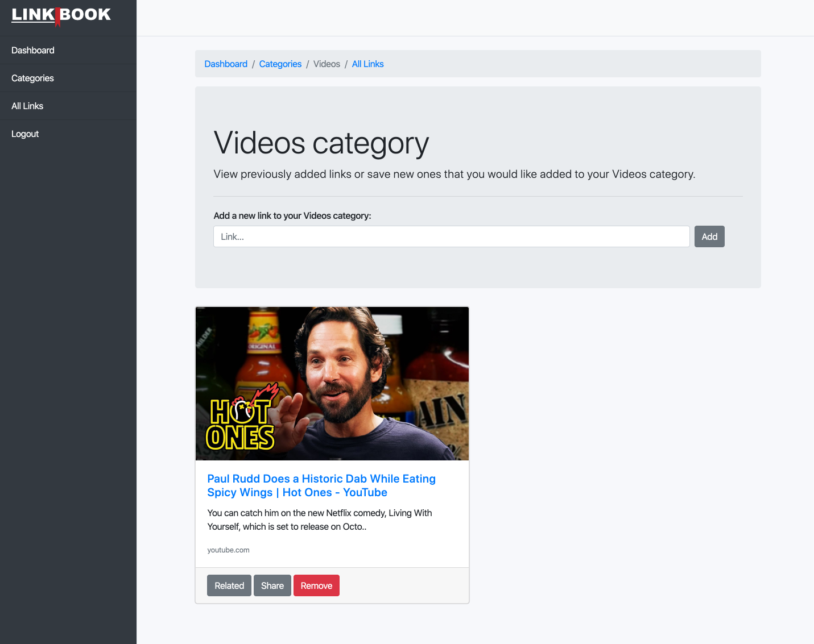
Task: Follow the Categories breadcrumb link
Action: [280, 64]
